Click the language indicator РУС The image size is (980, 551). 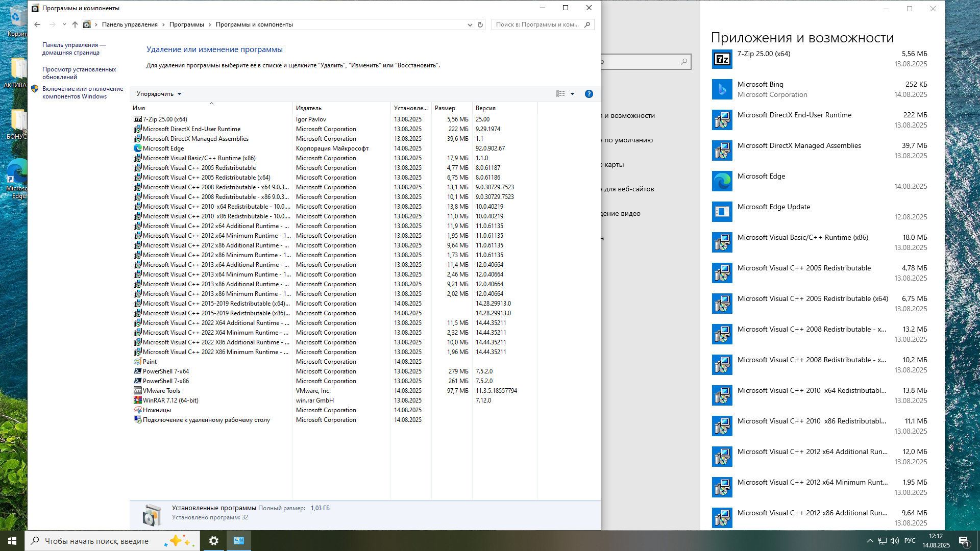[x=910, y=541]
